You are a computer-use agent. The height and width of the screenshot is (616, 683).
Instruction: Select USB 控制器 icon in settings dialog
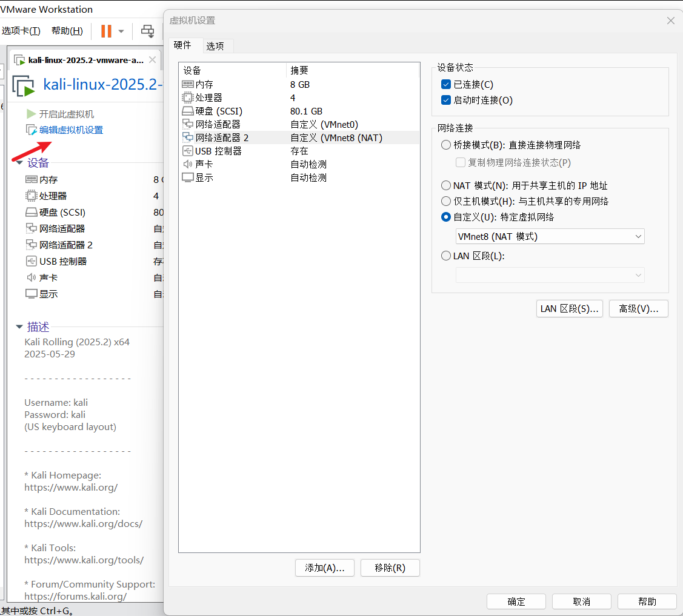tap(188, 151)
